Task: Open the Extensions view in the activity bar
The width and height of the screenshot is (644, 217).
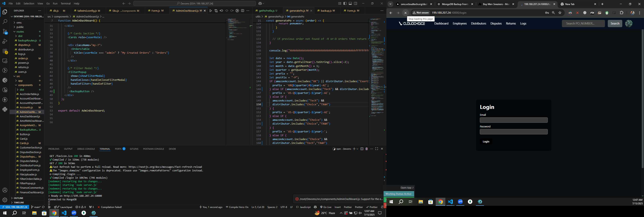Action: (5, 51)
